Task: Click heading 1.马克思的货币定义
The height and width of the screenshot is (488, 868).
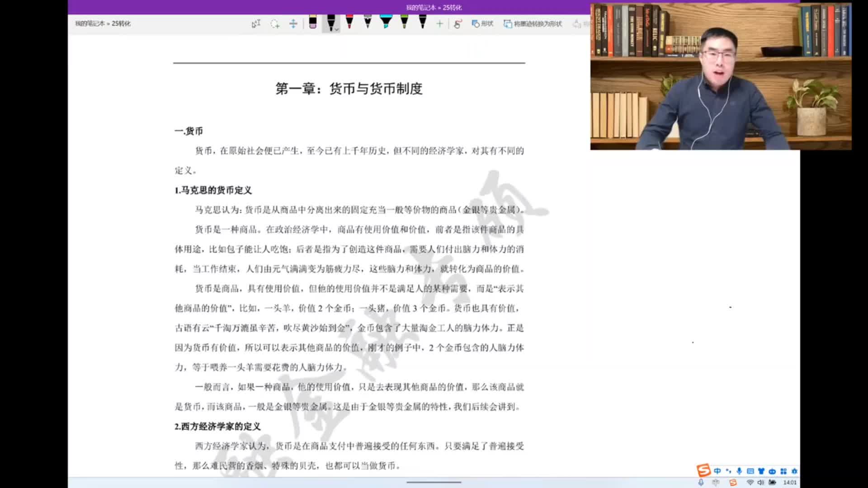Action: click(x=213, y=190)
